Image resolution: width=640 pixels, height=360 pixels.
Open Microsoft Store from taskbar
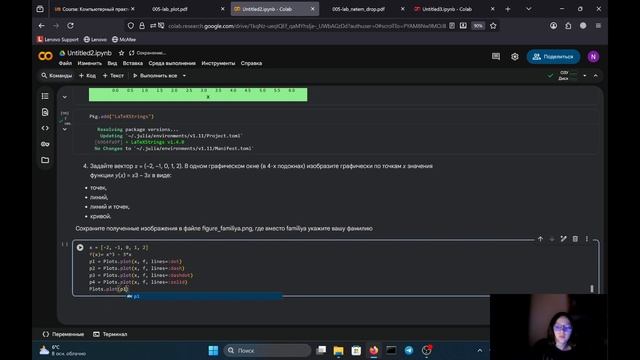point(356,350)
